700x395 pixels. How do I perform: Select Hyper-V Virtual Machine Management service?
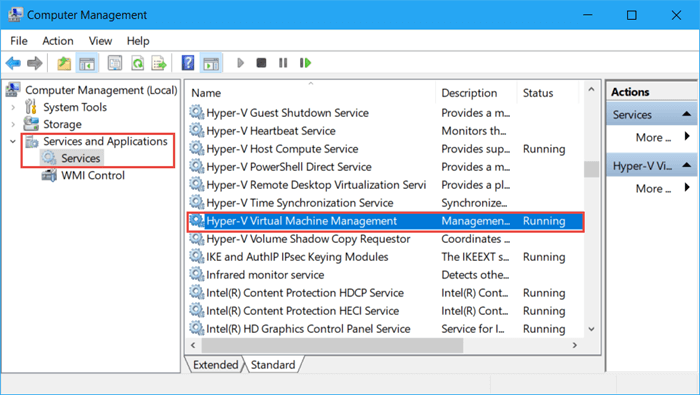coord(385,221)
